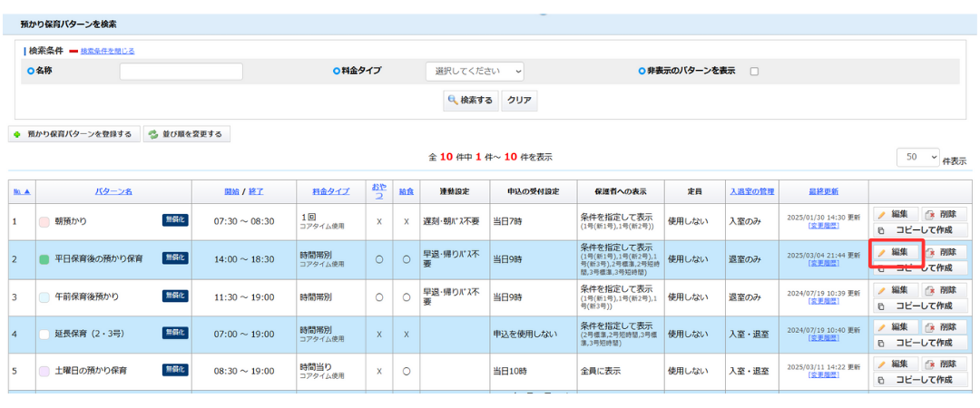Click 当日10時 cell

pyautogui.click(x=509, y=371)
